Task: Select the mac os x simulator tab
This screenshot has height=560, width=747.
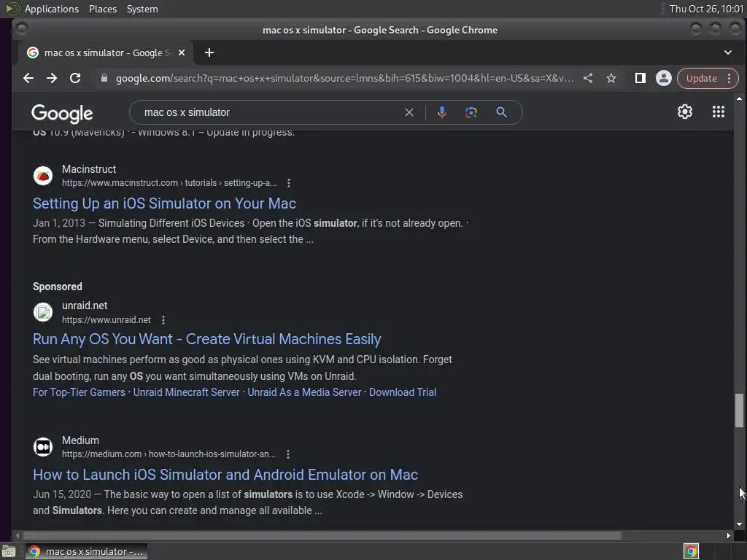Action: pyautogui.click(x=104, y=52)
